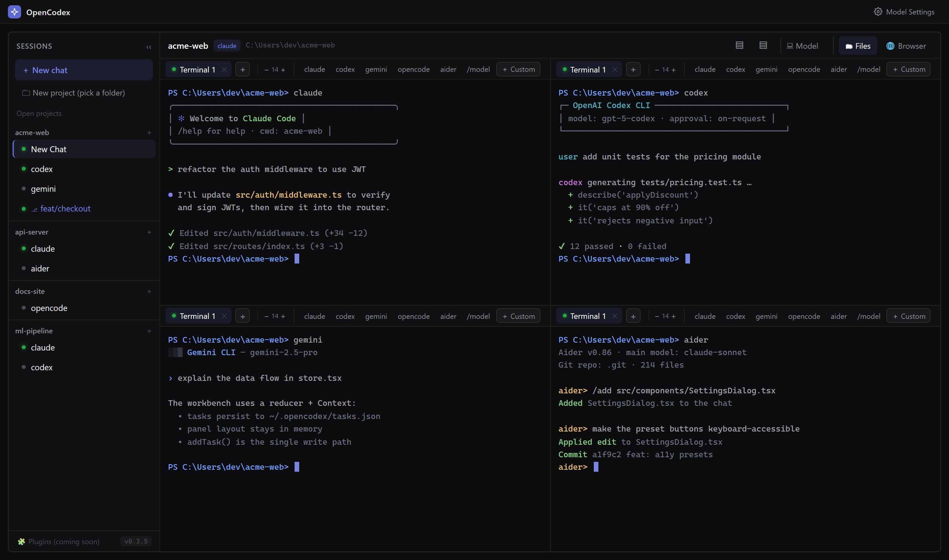Click the Plugins (coming soon) puzzle icon

click(21, 542)
